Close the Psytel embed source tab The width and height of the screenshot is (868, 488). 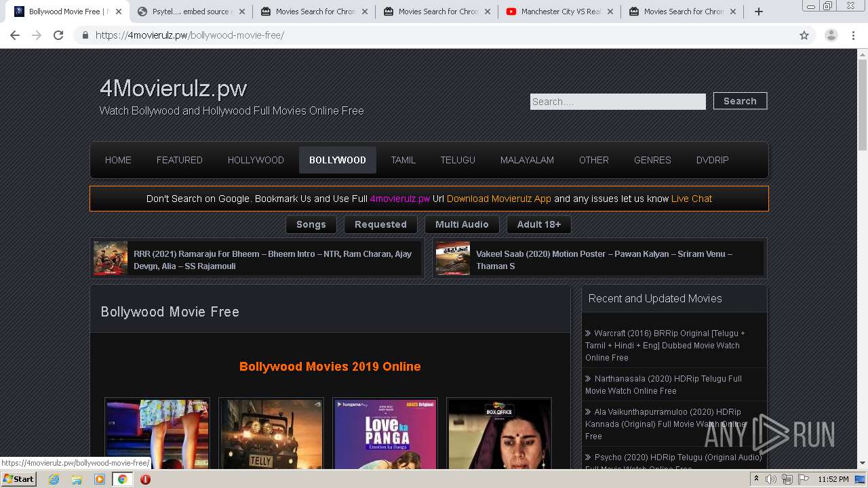click(241, 12)
